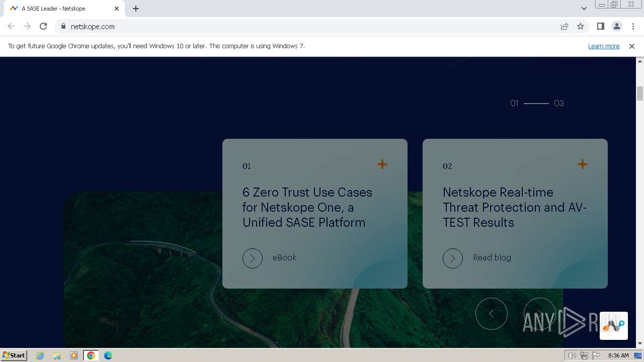Click plus icon on card 01
Viewport: 644px width, 362px height.
pyautogui.click(x=382, y=164)
